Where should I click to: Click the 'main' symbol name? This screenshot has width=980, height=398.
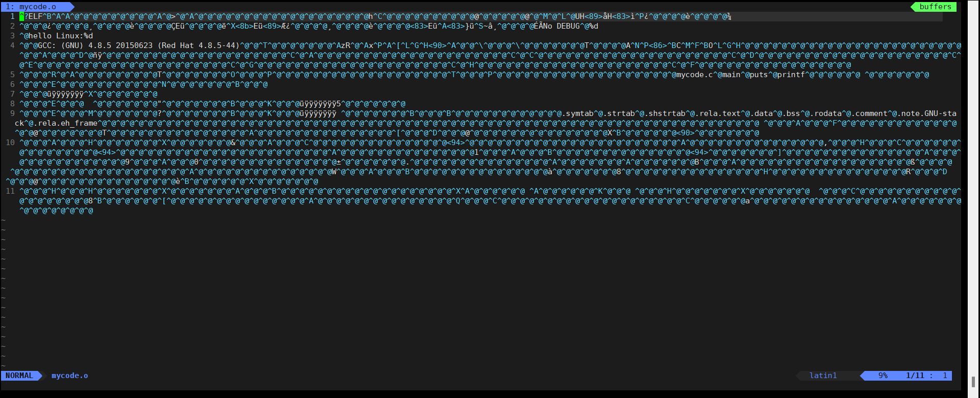(732, 75)
